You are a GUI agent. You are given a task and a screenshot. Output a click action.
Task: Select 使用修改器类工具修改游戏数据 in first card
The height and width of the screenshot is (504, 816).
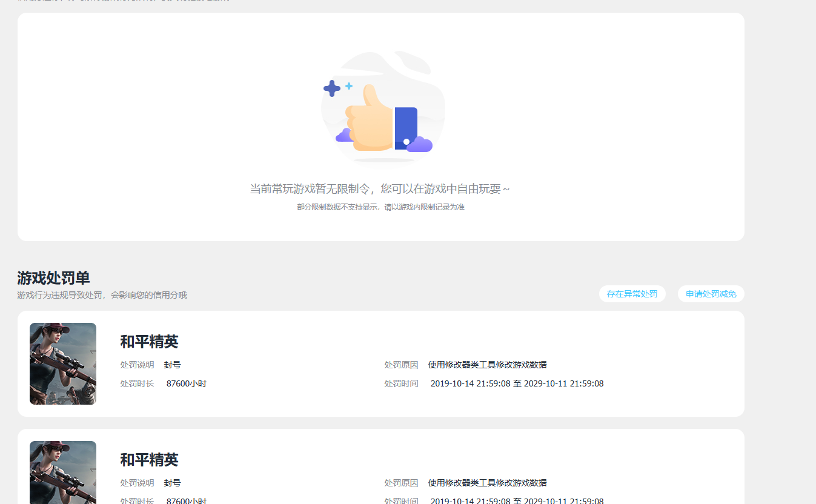coord(487,365)
